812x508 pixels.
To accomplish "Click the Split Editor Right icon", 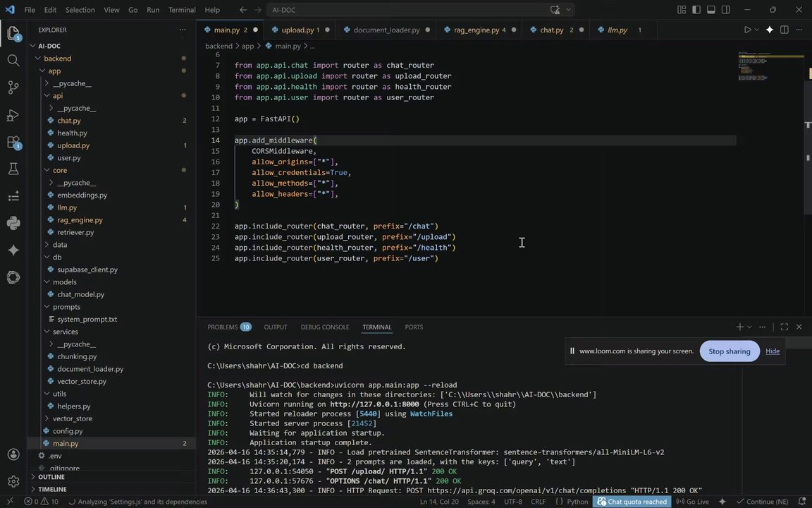I will 784,30.
